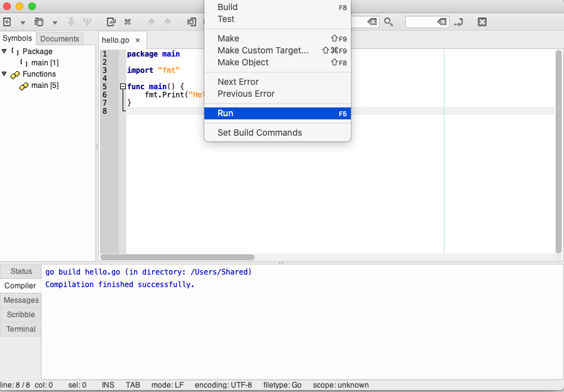The height and width of the screenshot is (392, 564).
Task: Choose Build from the menu
Action: [277, 7]
